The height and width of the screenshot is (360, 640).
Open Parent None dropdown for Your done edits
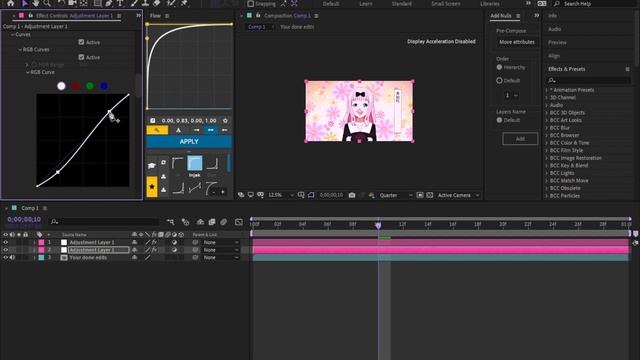(221, 258)
